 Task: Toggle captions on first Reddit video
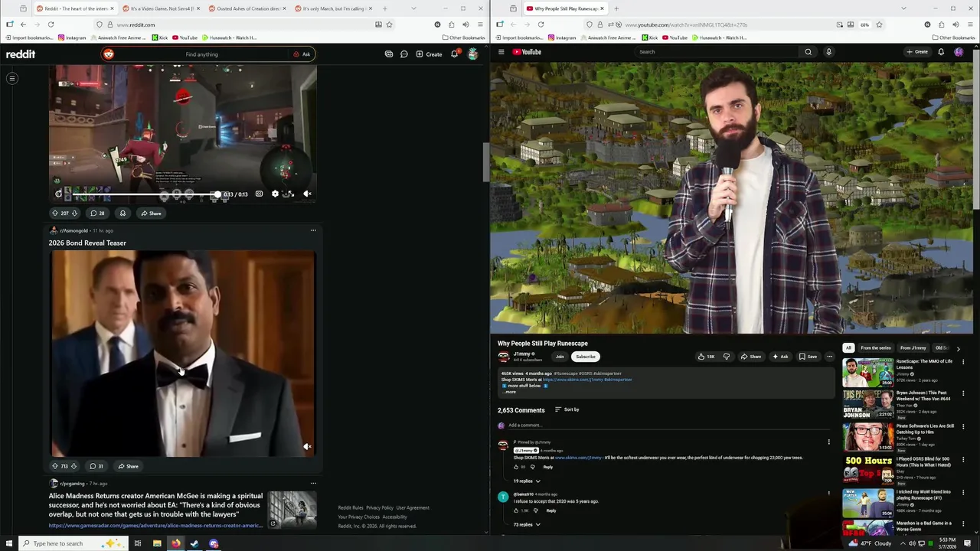[x=259, y=194]
